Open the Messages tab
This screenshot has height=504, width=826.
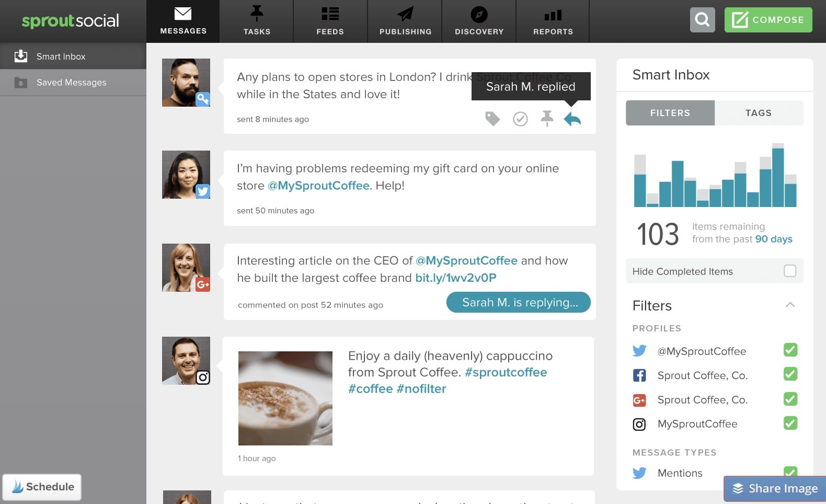[x=183, y=21]
